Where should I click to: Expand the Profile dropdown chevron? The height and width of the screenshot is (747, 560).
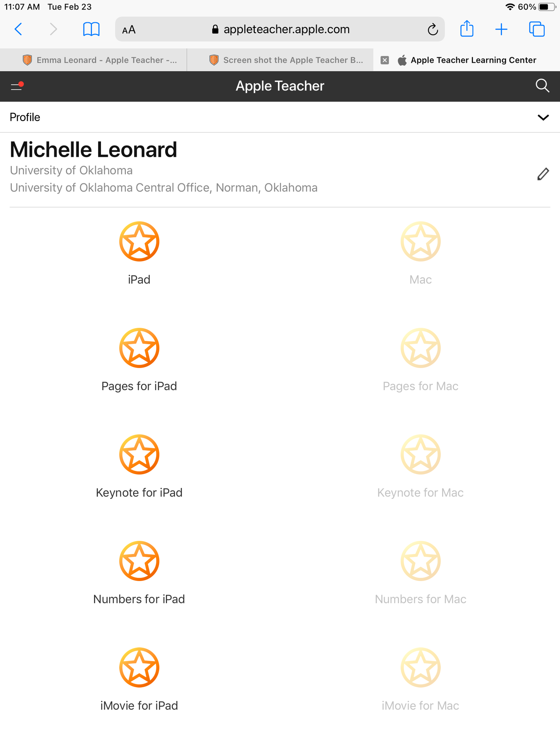click(543, 117)
